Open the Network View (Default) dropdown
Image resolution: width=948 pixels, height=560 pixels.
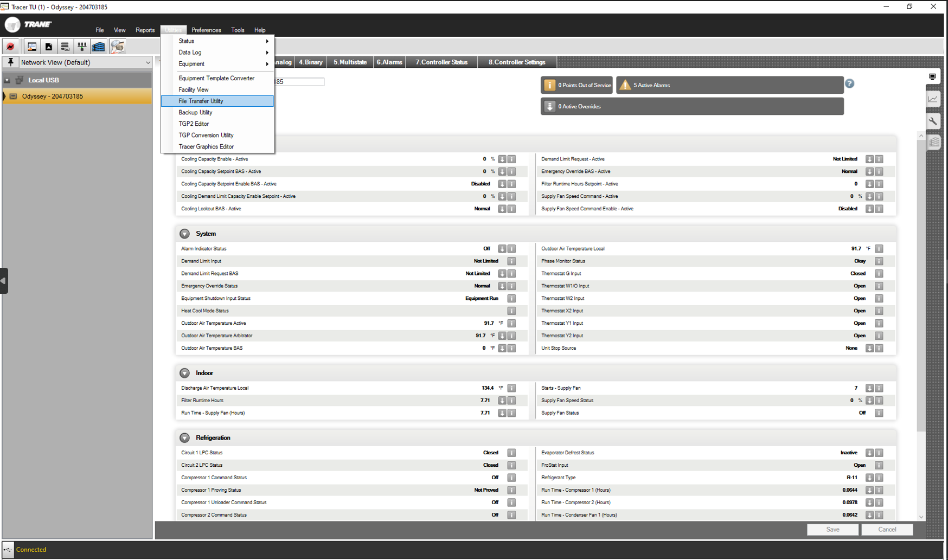click(148, 62)
